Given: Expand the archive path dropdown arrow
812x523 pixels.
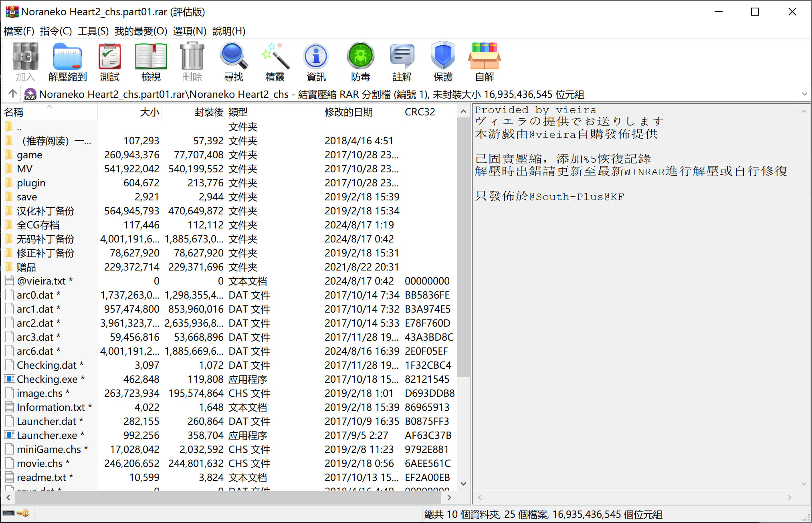Looking at the screenshot, I should [x=804, y=94].
